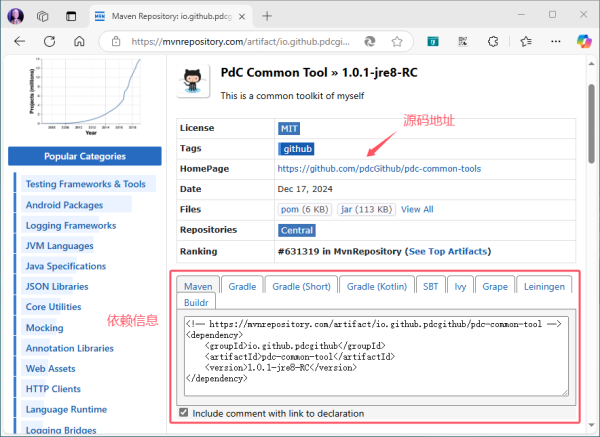This screenshot has width=600, height=437.
Task: View site information lock icon
Action: click(116, 41)
